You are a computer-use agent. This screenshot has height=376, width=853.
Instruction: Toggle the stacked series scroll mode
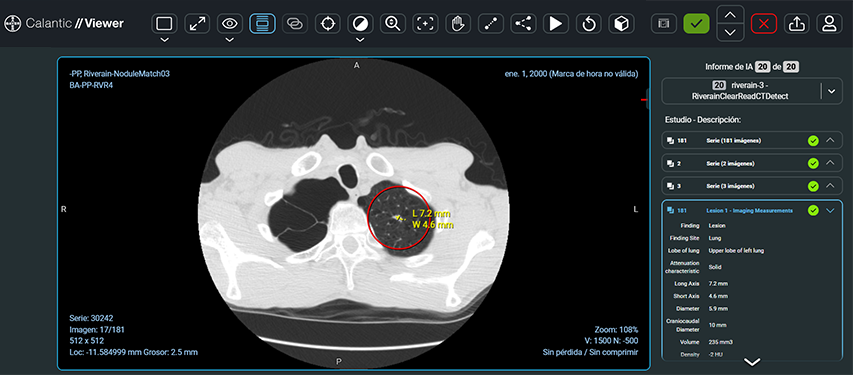click(x=262, y=23)
